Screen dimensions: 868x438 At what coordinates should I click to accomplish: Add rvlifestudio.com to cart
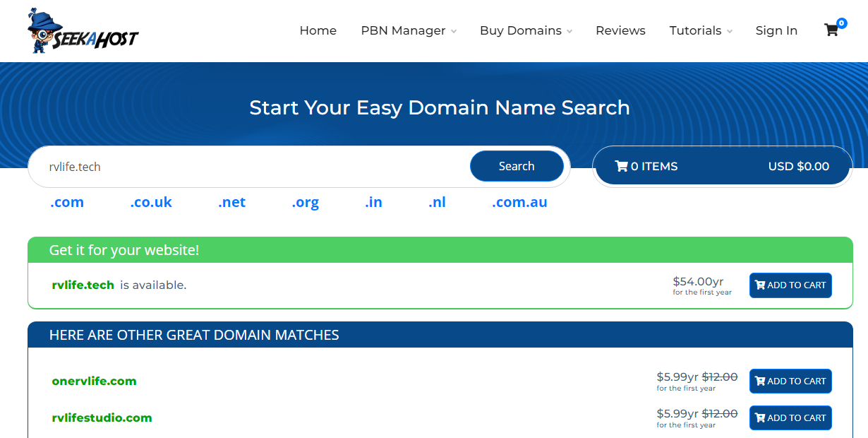click(x=790, y=418)
